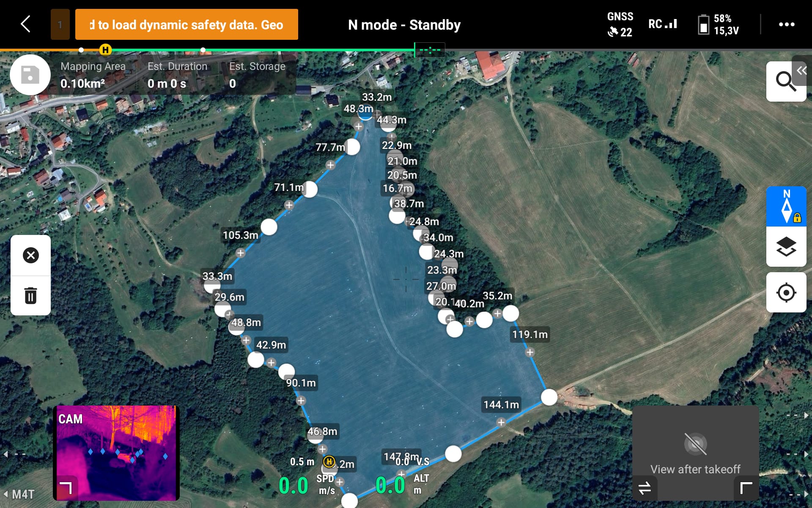Open the map search magnifier
The height and width of the screenshot is (508, 812).
(x=785, y=81)
